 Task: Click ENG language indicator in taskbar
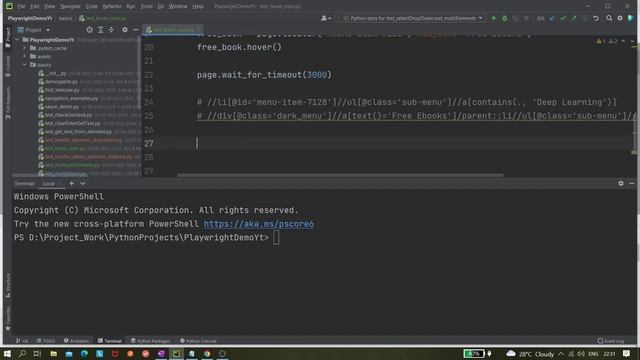click(x=593, y=354)
